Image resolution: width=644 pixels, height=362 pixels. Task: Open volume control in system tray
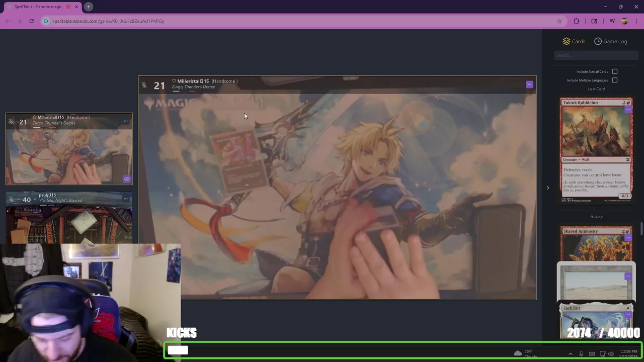[x=611, y=354]
